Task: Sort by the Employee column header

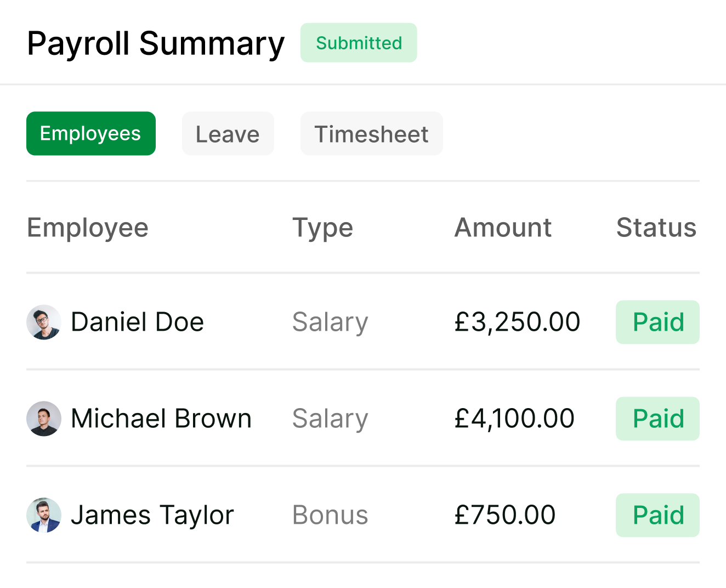Action: tap(88, 228)
